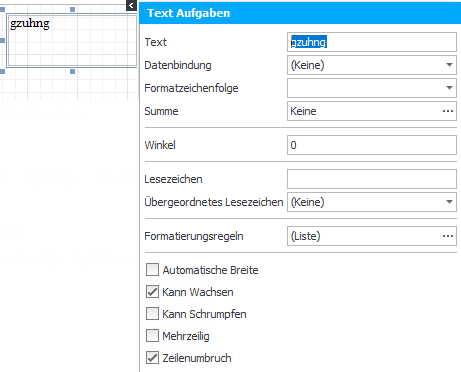Open the Übergeordnetes Lesezeichen dropdown
This screenshot has width=461, height=372.
point(449,202)
